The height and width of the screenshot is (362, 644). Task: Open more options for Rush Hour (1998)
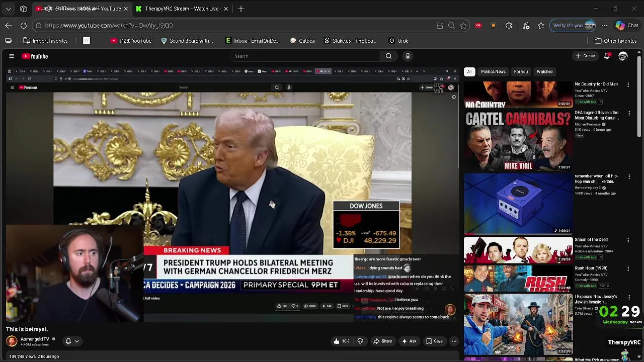pyautogui.click(x=628, y=269)
